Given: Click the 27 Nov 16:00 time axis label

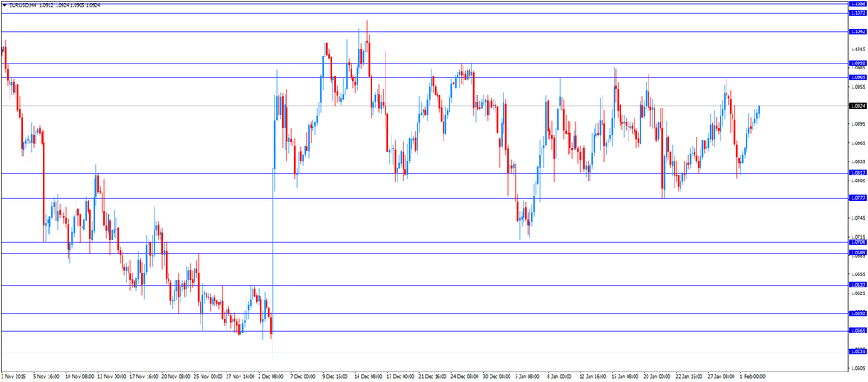Looking at the screenshot, I should tap(240, 376).
